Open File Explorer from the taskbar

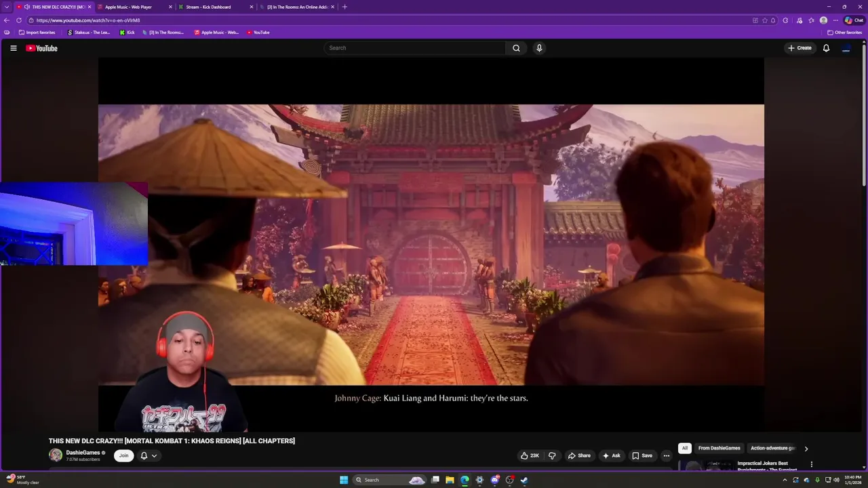[x=450, y=480]
